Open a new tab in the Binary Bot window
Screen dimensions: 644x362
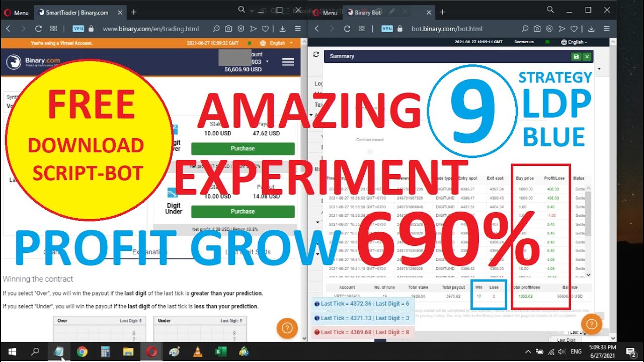[443, 12]
